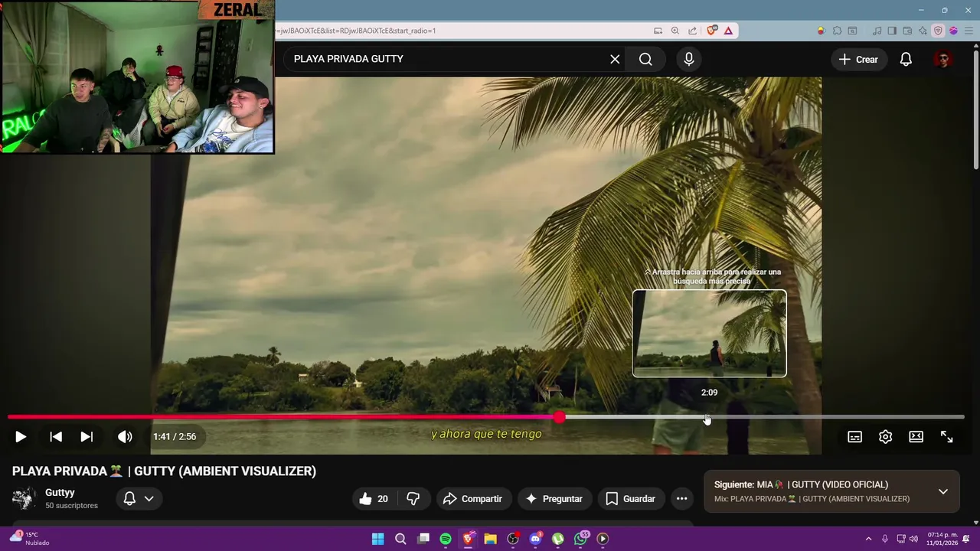Viewport: 980px width, 551px height.
Task: Click browser profile avatar icon
Action: click(x=953, y=31)
